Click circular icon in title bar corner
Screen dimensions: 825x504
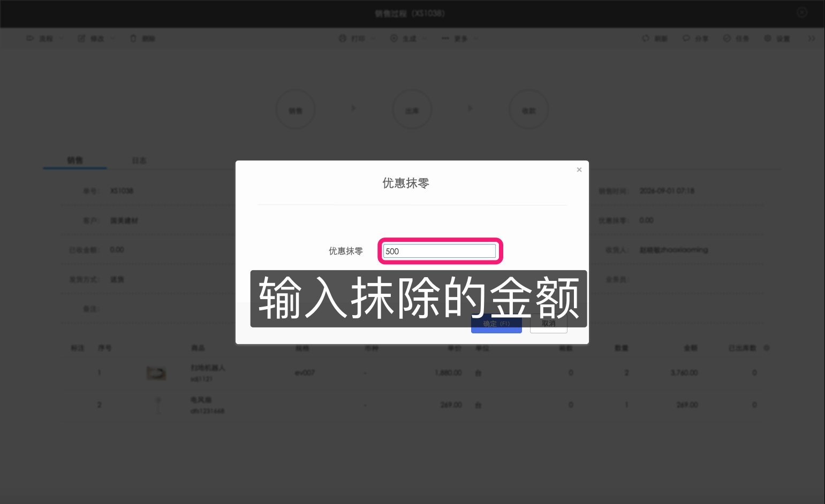802,12
